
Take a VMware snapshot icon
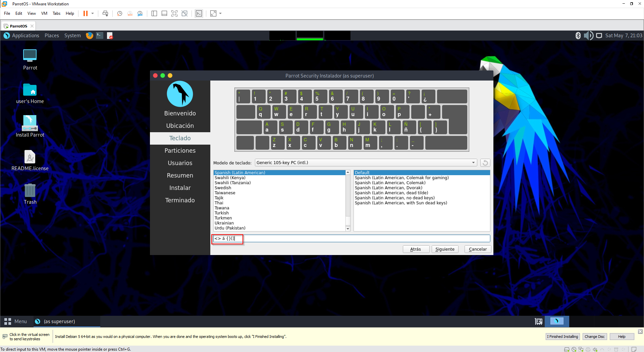tap(119, 13)
